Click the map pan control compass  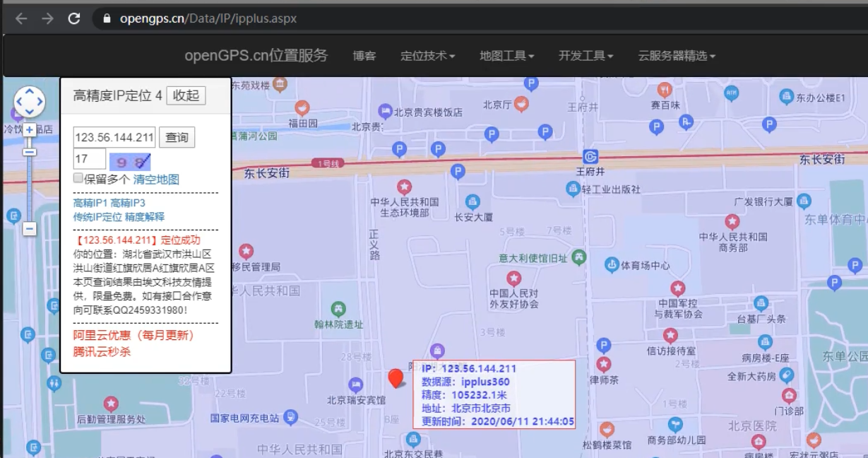pos(29,102)
